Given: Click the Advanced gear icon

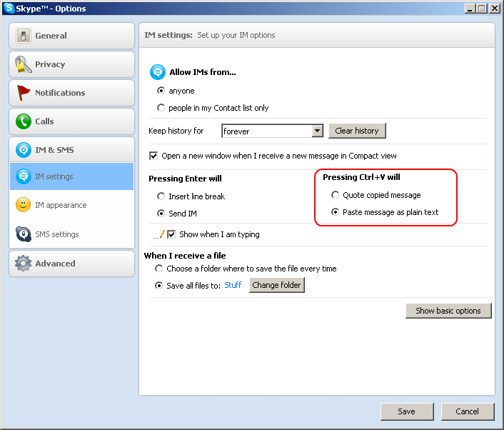Looking at the screenshot, I should [23, 264].
